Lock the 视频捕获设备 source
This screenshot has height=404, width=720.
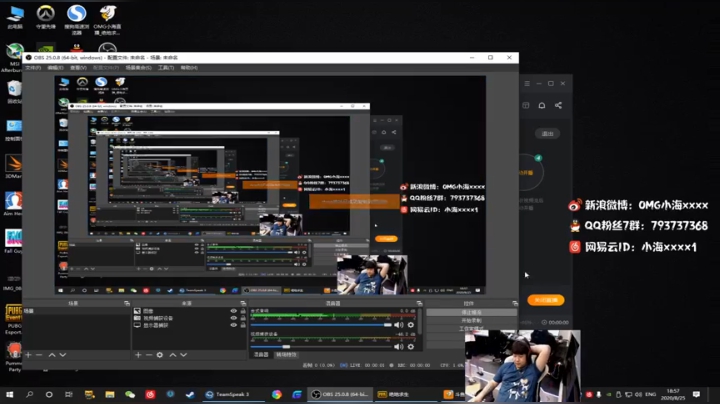click(x=243, y=318)
